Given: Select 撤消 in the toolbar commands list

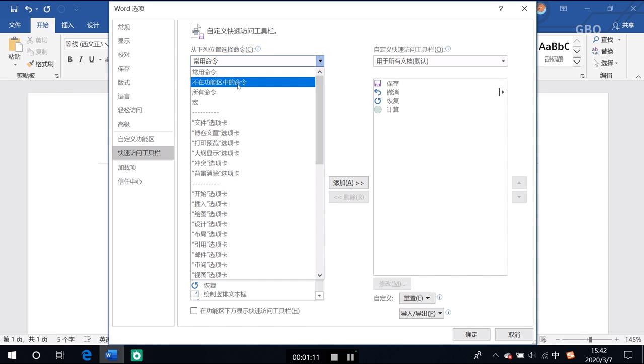Looking at the screenshot, I should (440, 92).
